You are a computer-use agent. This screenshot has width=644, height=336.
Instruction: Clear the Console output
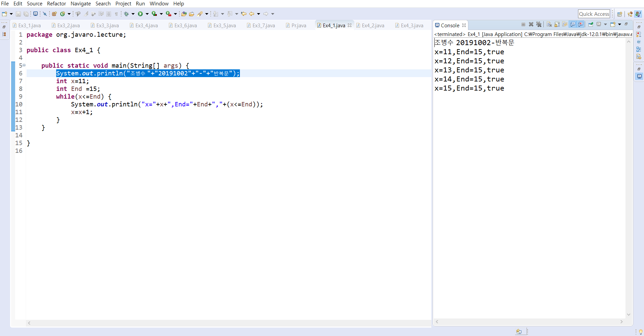[x=549, y=24]
